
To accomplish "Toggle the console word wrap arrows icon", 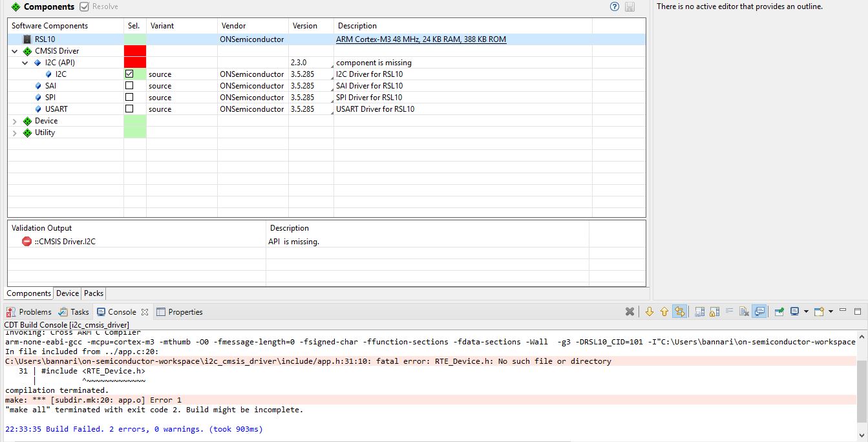I will coord(679,312).
